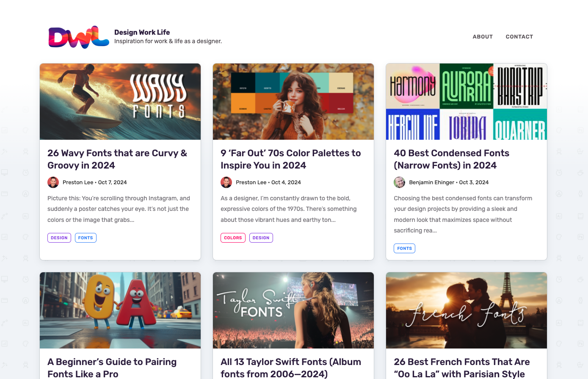The height and width of the screenshot is (379, 588).
Task: Click Benjamin Ehinger's avatar
Action: coord(400,183)
